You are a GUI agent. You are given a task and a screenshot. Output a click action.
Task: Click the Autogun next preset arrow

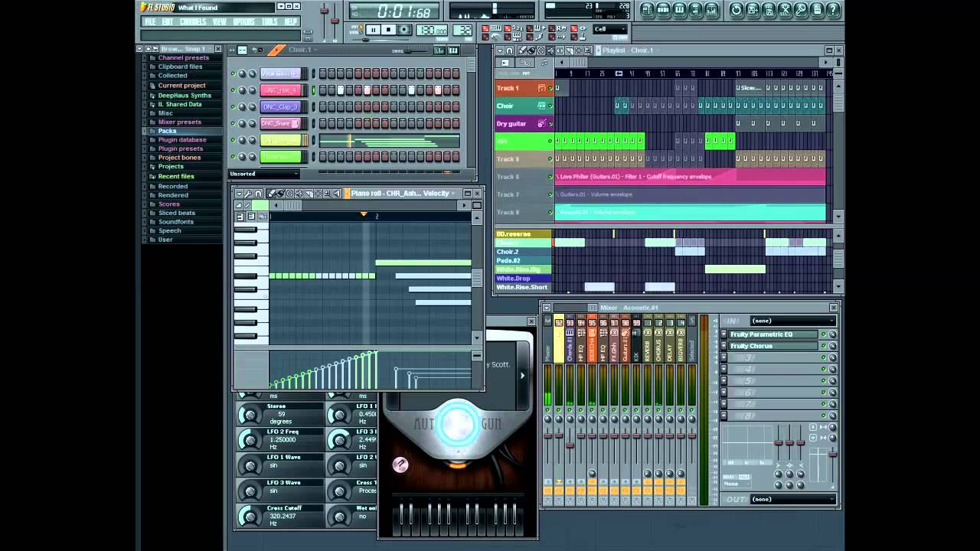[x=522, y=376]
